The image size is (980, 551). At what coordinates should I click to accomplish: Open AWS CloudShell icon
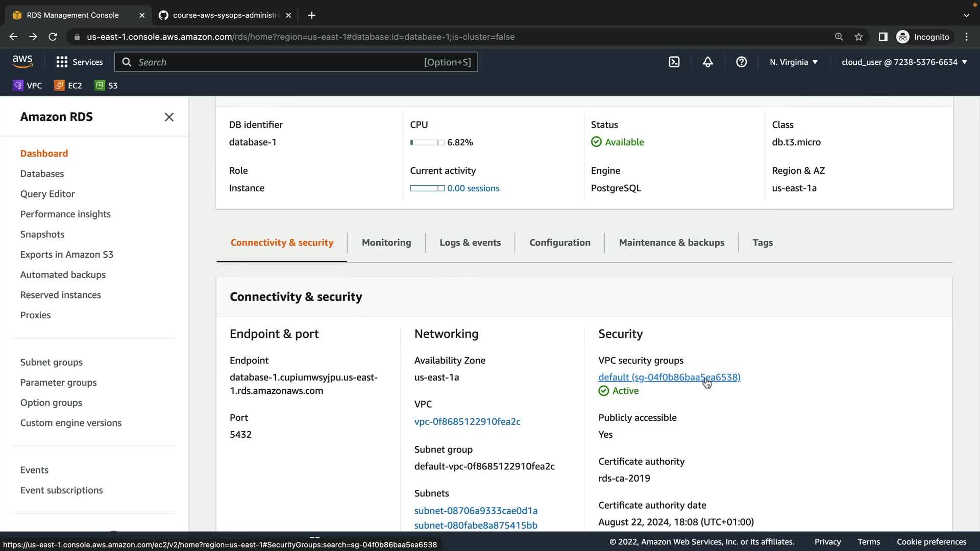pos(674,62)
